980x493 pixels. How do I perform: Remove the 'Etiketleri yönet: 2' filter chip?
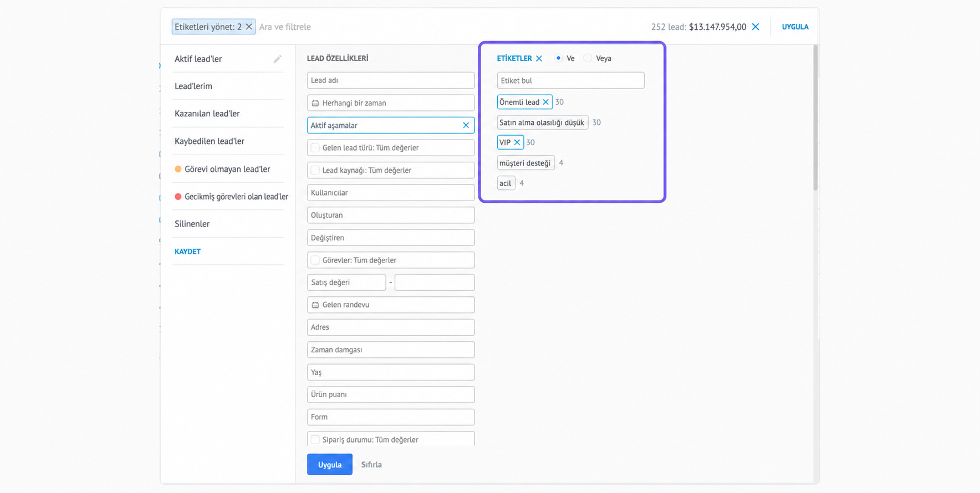pyautogui.click(x=249, y=27)
